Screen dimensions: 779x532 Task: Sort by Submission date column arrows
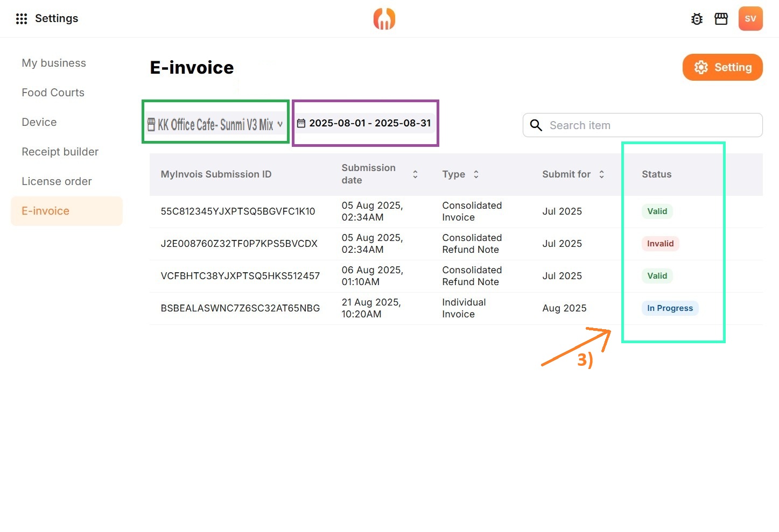[415, 174]
